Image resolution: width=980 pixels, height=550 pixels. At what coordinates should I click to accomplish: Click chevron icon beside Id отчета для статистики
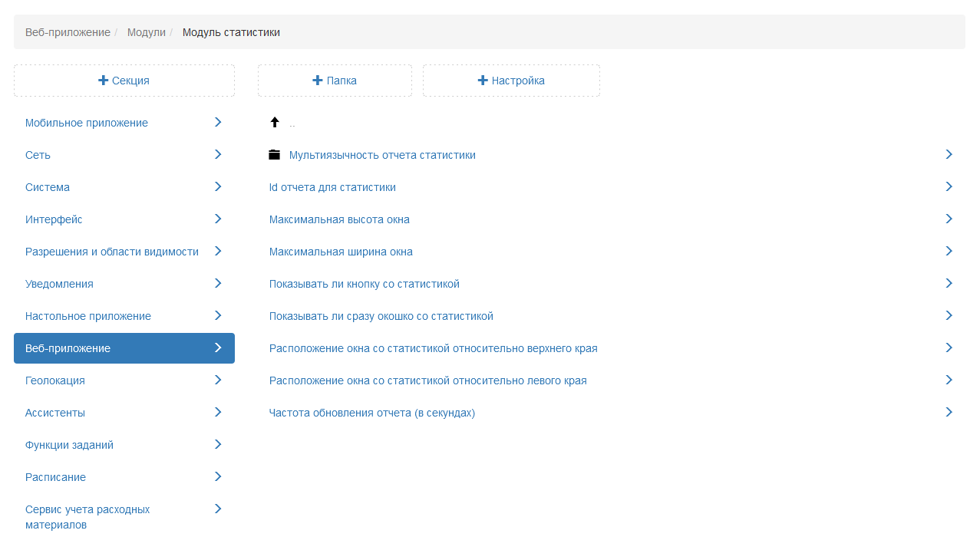pyautogui.click(x=949, y=187)
